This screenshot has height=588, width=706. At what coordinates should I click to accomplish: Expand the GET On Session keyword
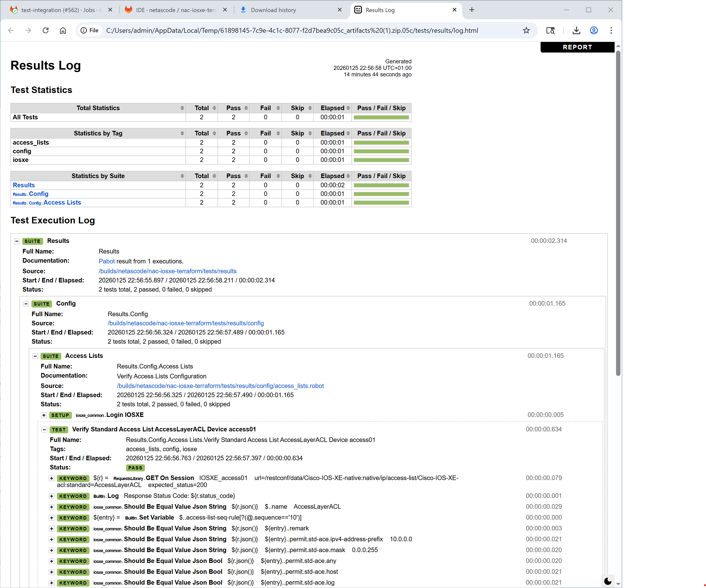(51, 478)
